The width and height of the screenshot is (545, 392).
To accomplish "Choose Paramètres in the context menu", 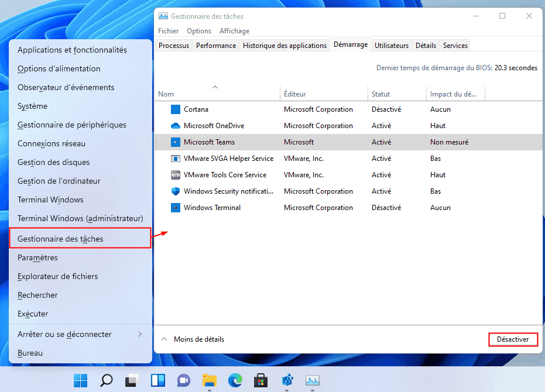I will [37, 257].
